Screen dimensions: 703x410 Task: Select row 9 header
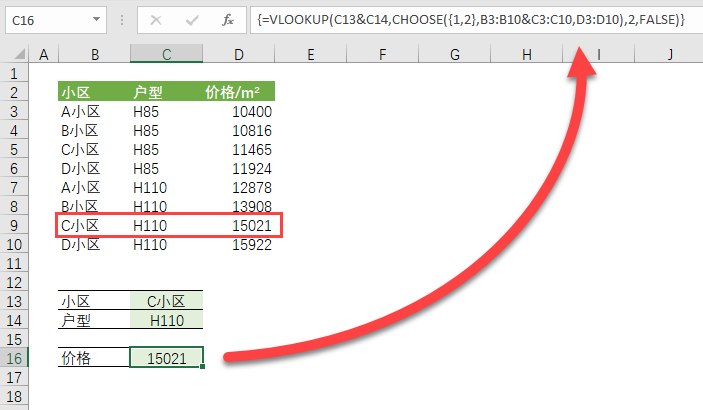click(14, 225)
